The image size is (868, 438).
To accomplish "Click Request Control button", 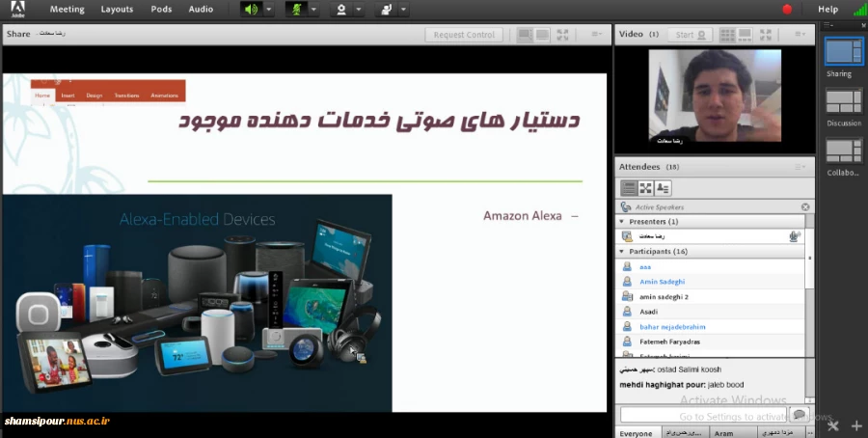I will point(464,35).
